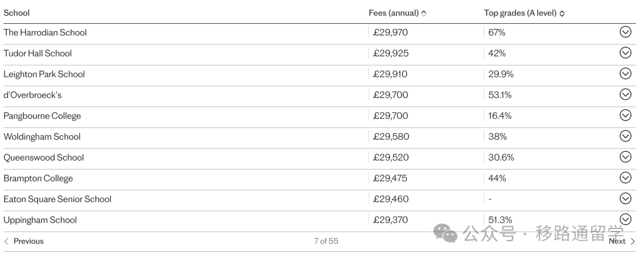
Task: Go to Next page
Action: point(622,241)
